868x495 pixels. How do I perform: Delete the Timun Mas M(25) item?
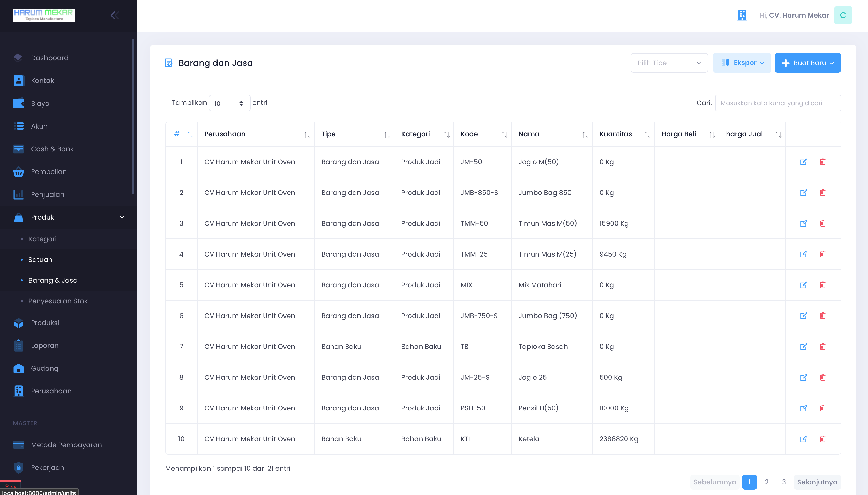coord(822,254)
